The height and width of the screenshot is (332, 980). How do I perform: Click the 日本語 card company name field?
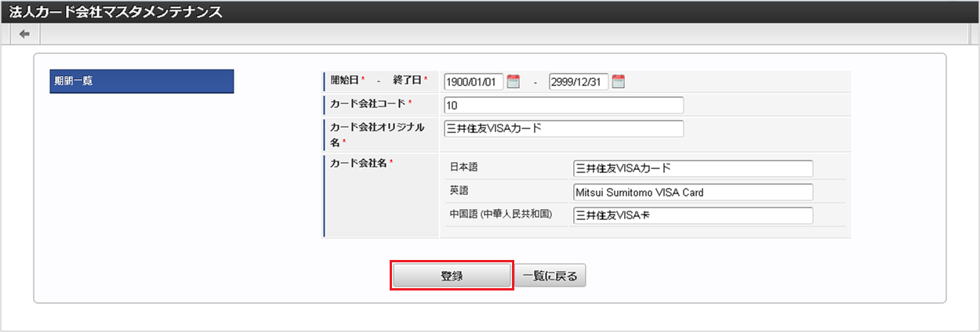[693, 168]
